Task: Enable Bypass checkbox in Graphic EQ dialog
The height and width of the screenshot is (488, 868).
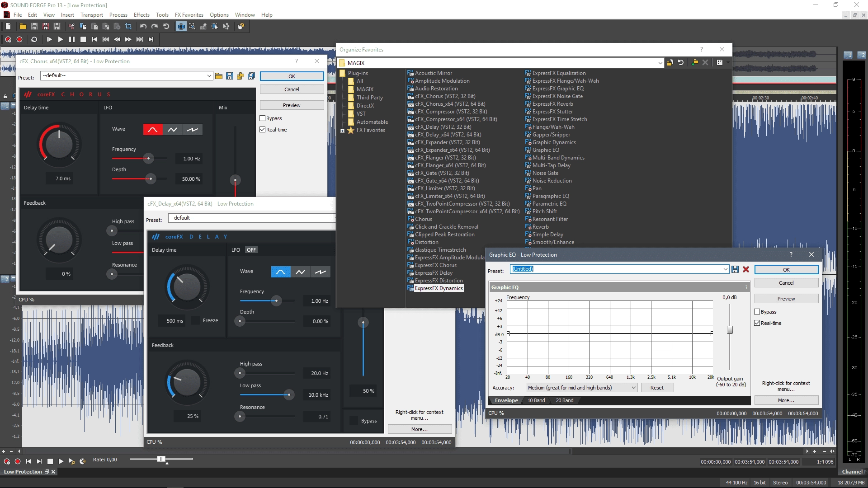Action: coord(757,312)
